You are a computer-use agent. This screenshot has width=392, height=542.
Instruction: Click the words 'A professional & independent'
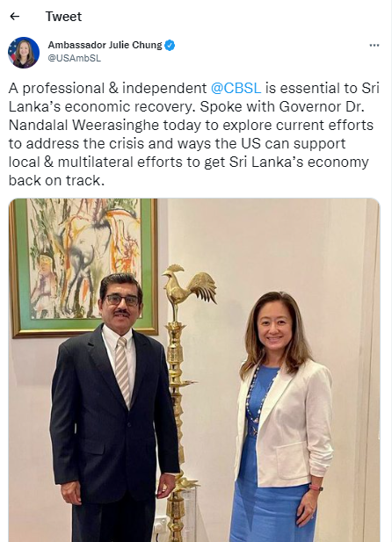[107, 89]
